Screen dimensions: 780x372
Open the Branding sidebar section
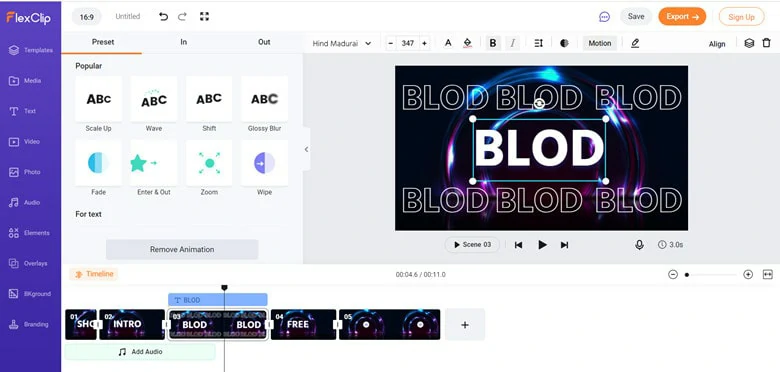[x=30, y=324]
